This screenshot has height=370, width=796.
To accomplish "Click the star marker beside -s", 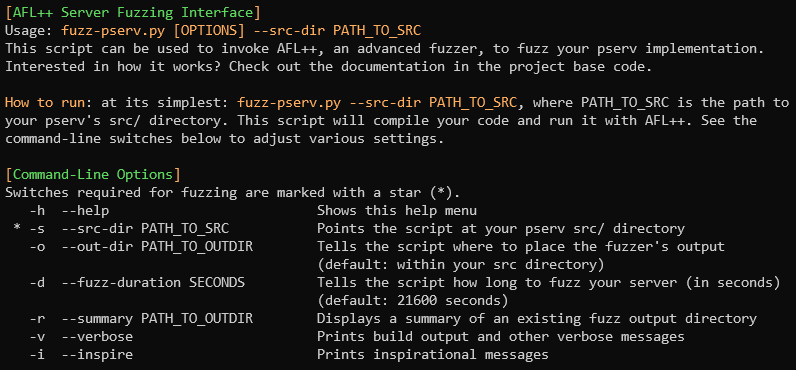I will (x=17, y=228).
